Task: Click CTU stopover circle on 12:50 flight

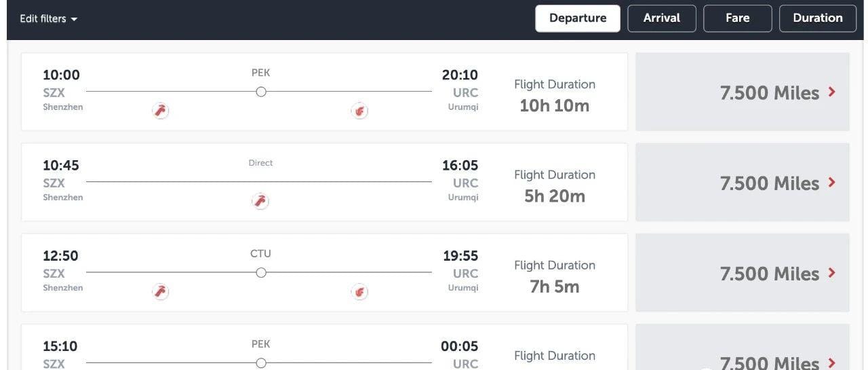Action: point(260,273)
